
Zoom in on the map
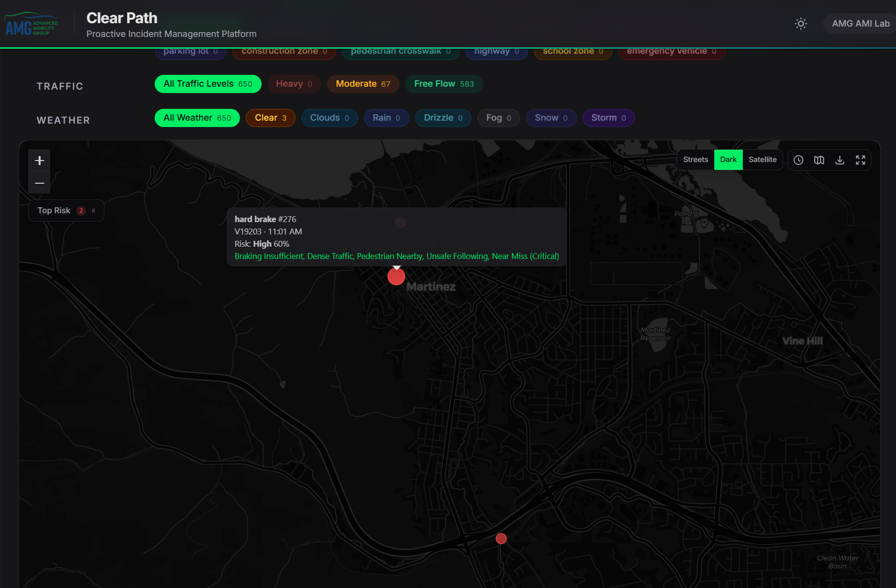(39, 161)
